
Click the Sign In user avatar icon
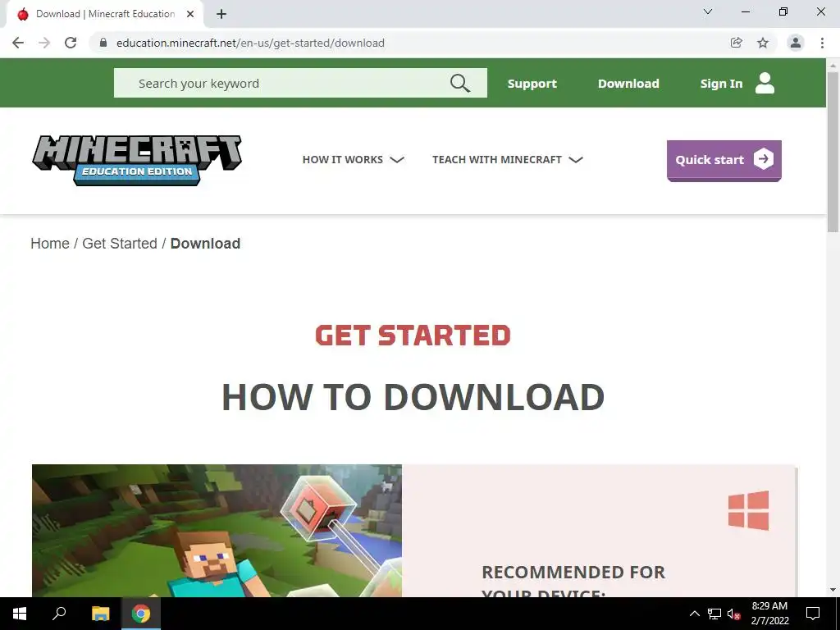coord(765,83)
